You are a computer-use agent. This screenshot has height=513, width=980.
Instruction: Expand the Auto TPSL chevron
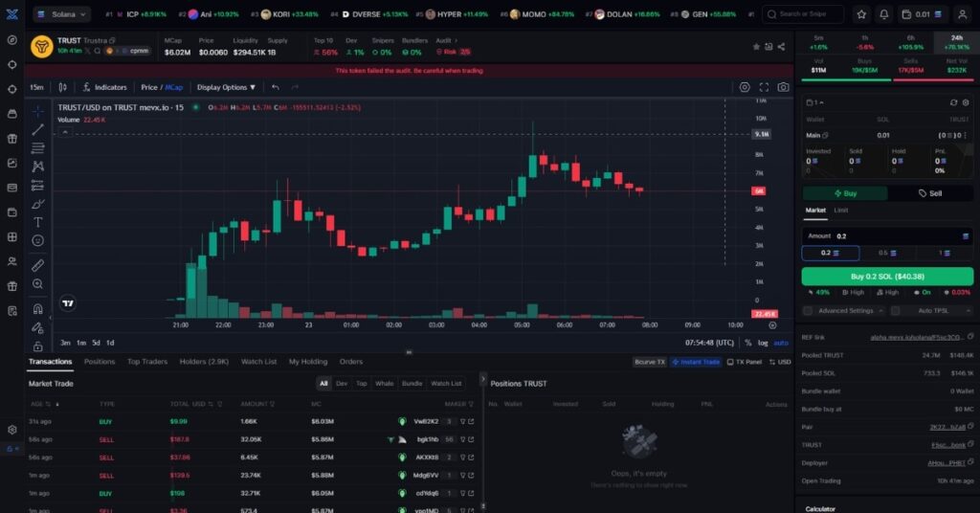coord(969,310)
